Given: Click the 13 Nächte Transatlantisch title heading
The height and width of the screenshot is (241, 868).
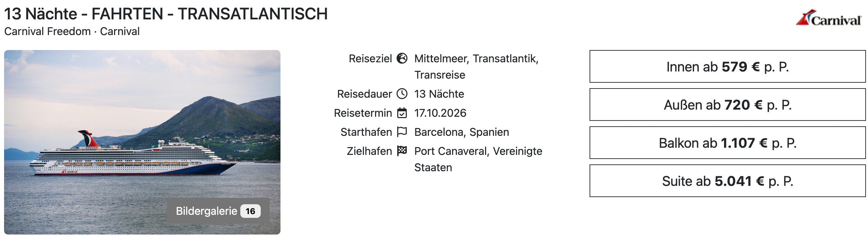Looking at the screenshot, I should 166,14.
